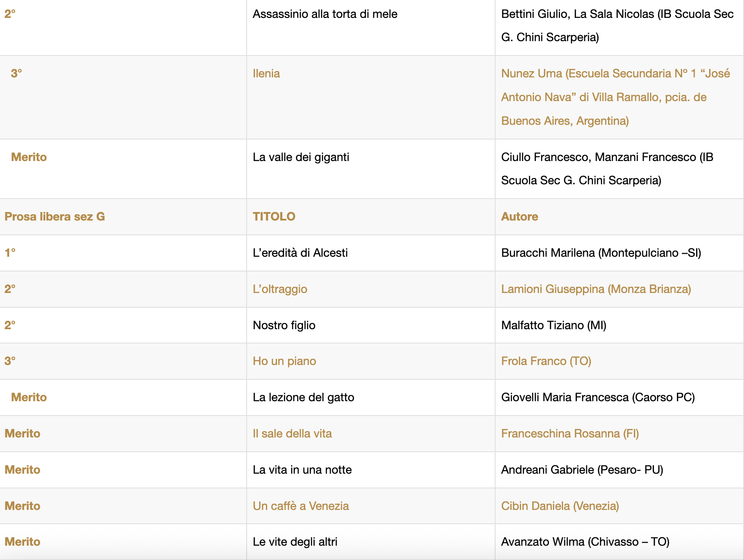744x560 pixels.
Task: Click the 'Nostro figlio' title
Action: click(284, 325)
